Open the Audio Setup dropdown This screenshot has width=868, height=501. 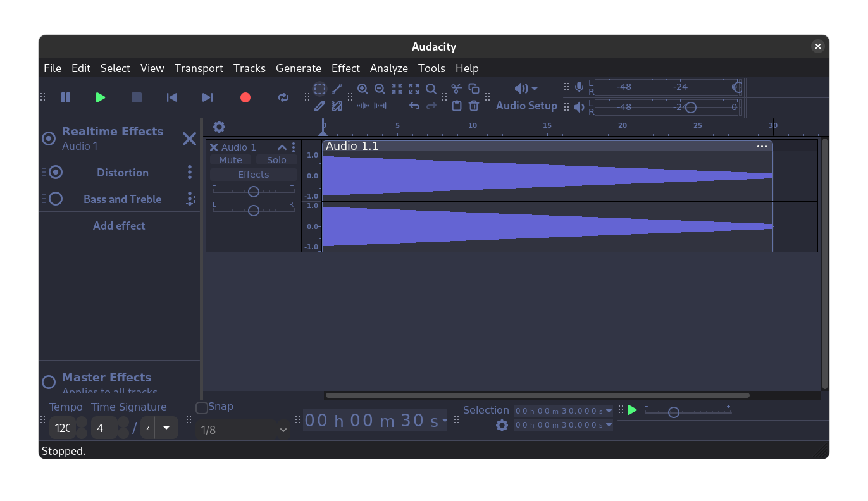click(526, 97)
